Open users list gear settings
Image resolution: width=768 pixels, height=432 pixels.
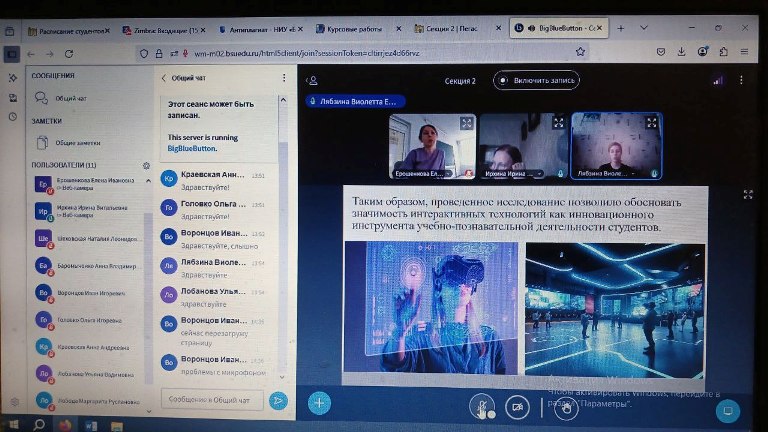click(146, 165)
